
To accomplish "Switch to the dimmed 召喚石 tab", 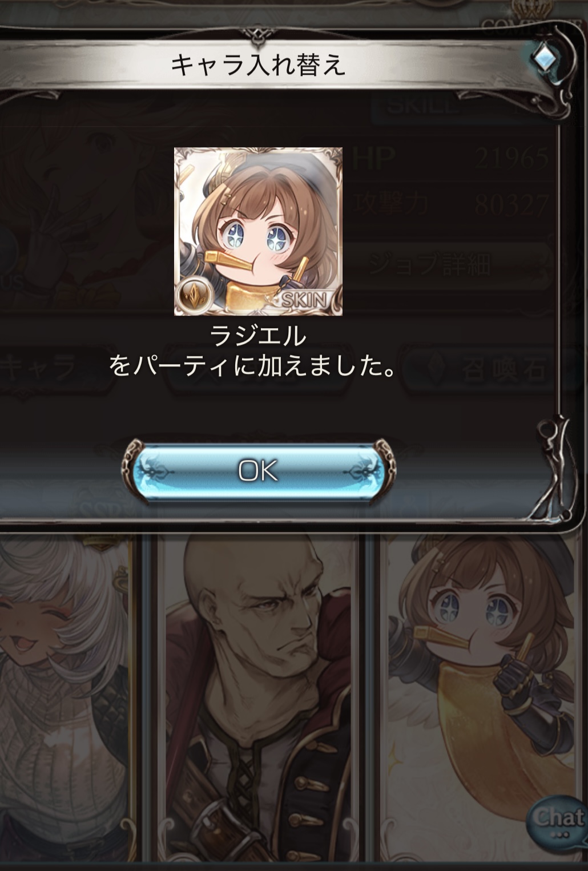I will [480, 369].
